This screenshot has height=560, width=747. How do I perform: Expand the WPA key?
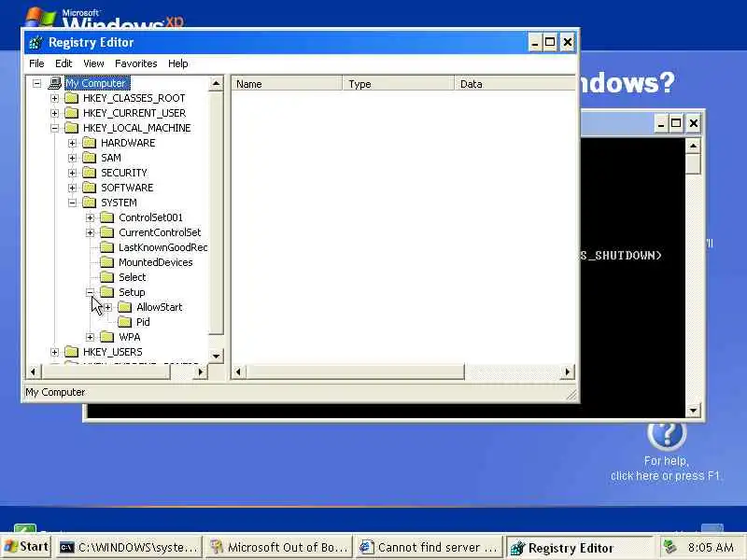[90, 337]
